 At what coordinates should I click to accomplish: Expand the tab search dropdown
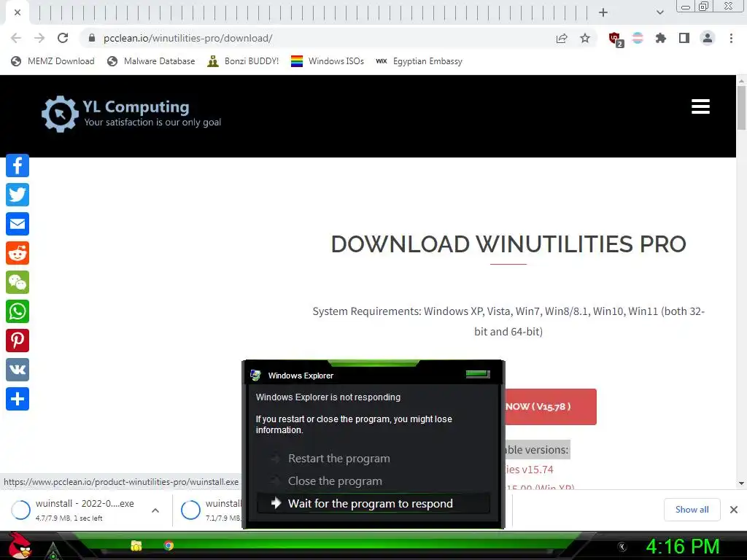click(659, 12)
